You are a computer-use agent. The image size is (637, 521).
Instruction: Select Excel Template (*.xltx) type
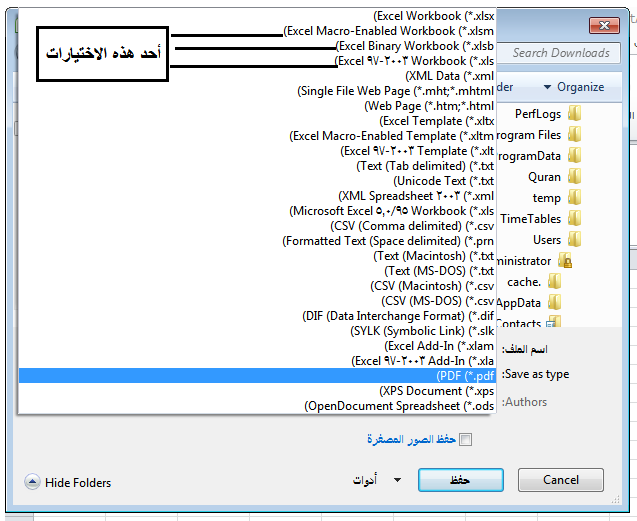257,121
